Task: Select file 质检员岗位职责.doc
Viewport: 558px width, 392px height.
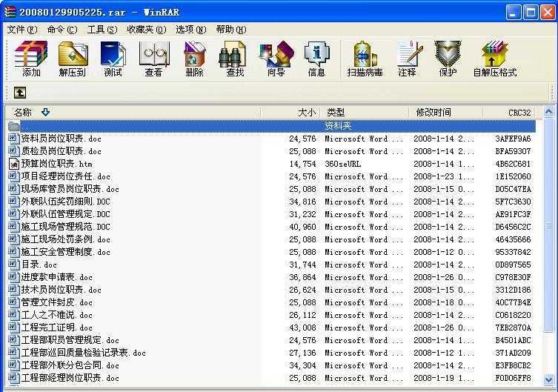Action: click(x=62, y=151)
